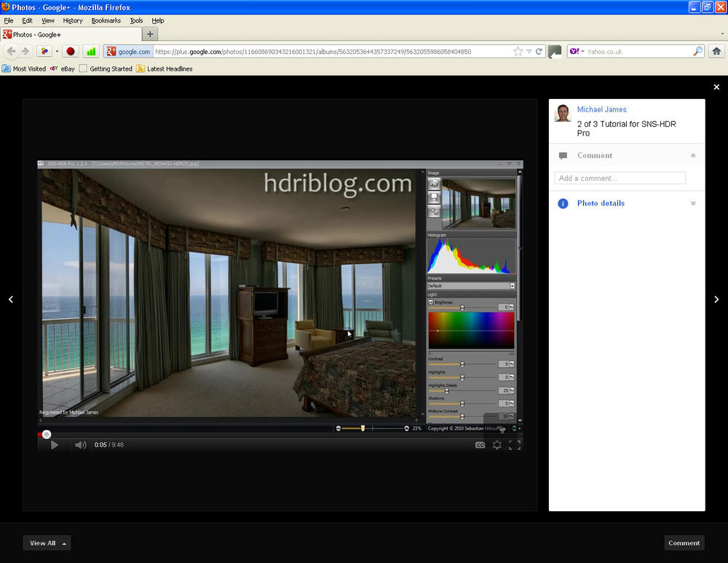The image size is (728, 563).
Task: Play the tutorial video
Action: click(x=55, y=445)
